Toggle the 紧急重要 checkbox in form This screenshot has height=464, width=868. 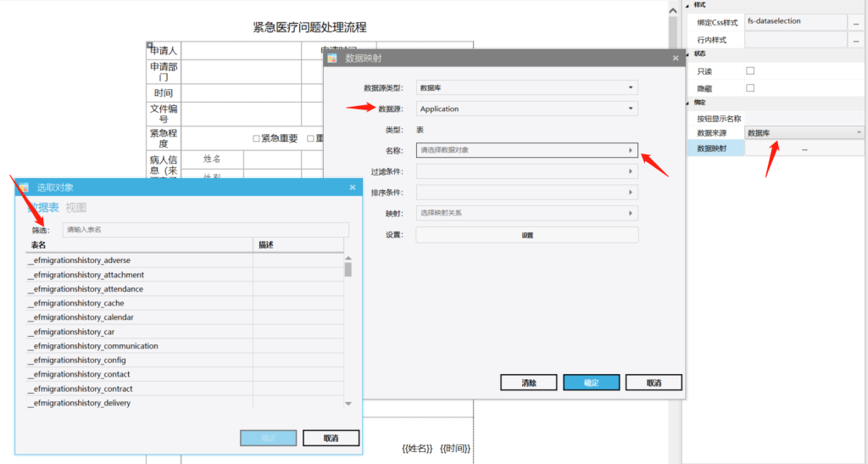coord(256,138)
